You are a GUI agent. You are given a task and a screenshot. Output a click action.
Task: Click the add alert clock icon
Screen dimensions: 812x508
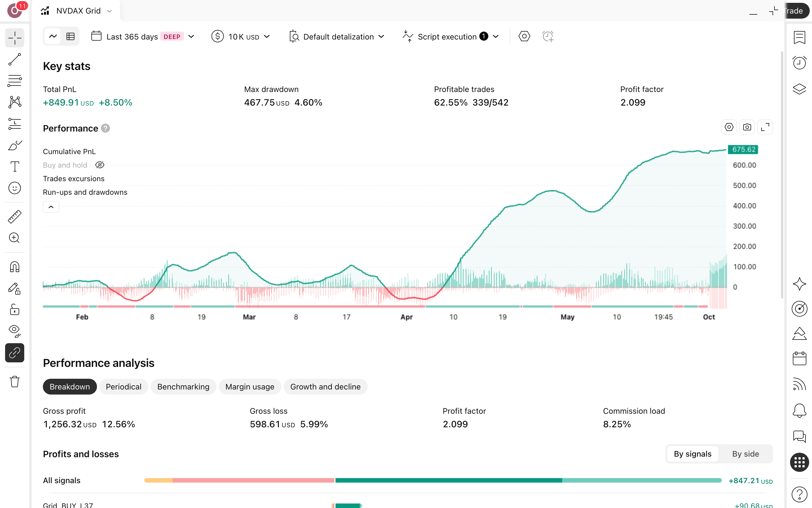coord(548,36)
